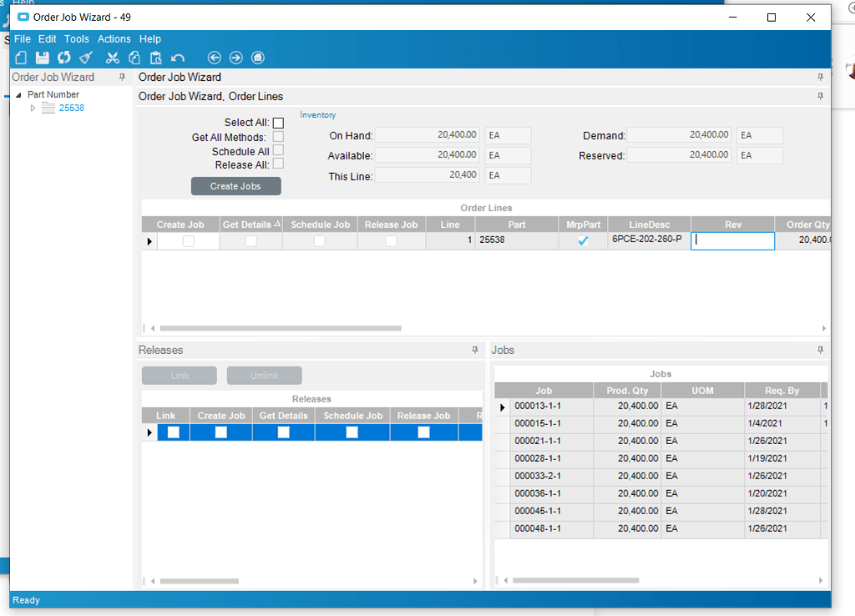Uncheck the MrpPart checkbox for part 25538

[583, 240]
